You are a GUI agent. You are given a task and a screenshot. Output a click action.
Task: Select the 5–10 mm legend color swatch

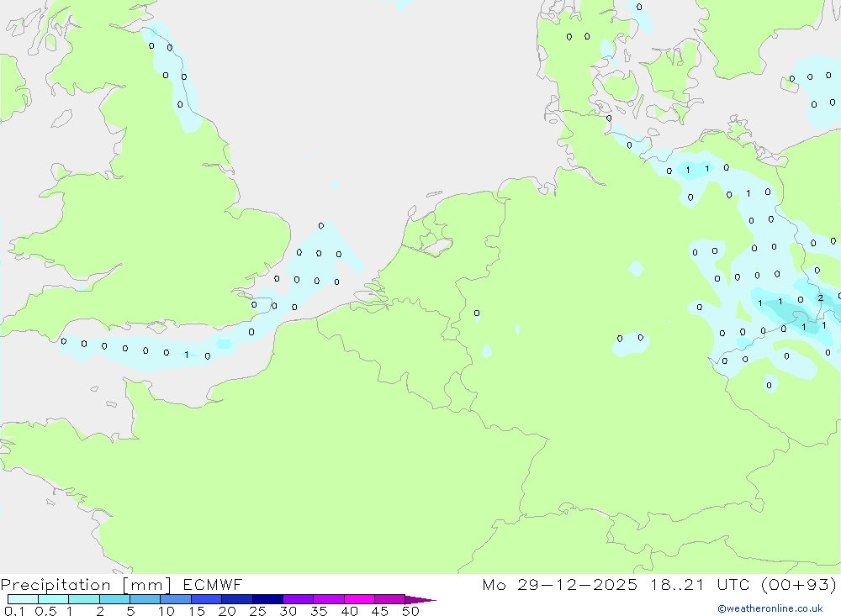pos(145,599)
